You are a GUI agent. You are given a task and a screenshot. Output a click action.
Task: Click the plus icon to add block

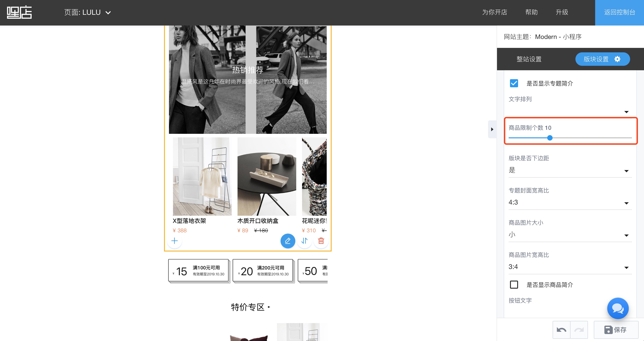pyautogui.click(x=175, y=241)
